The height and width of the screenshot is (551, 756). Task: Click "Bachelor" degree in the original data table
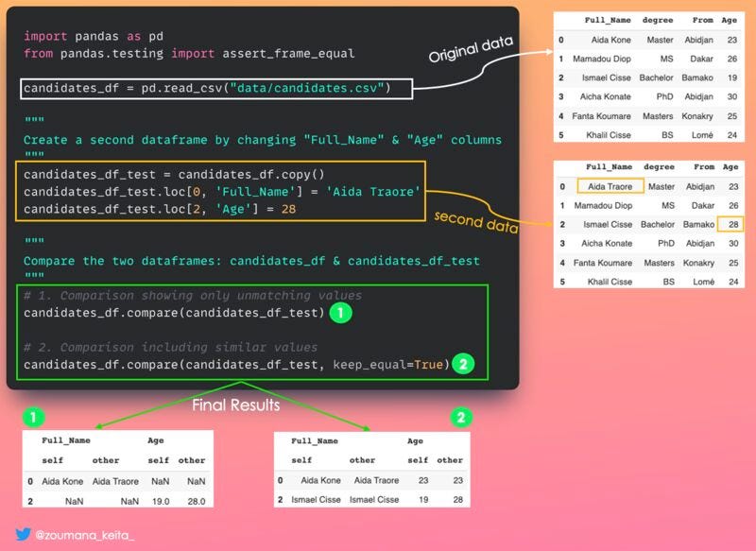[656, 77]
